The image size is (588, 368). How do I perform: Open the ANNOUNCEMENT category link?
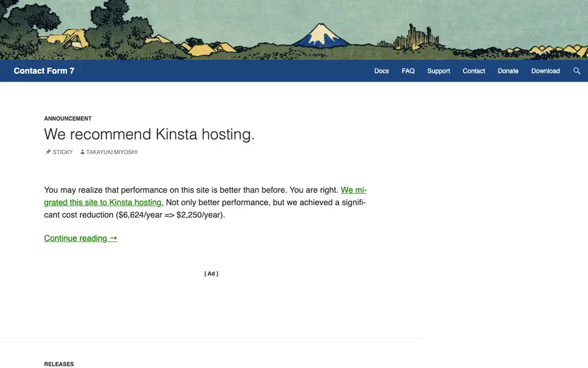point(68,118)
